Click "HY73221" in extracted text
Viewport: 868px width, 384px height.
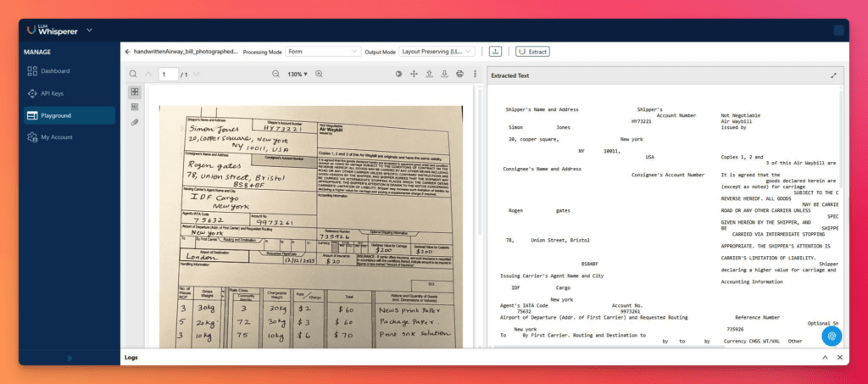coord(642,121)
